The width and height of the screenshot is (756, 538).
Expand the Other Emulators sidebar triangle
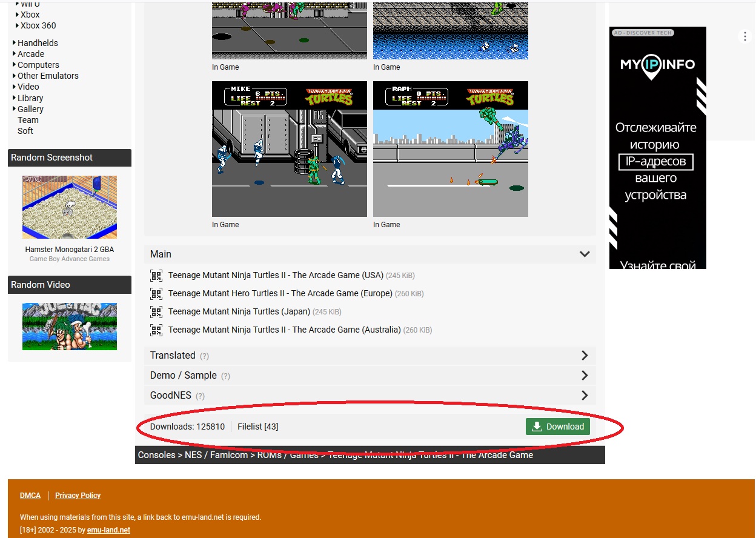tap(15, 76)
